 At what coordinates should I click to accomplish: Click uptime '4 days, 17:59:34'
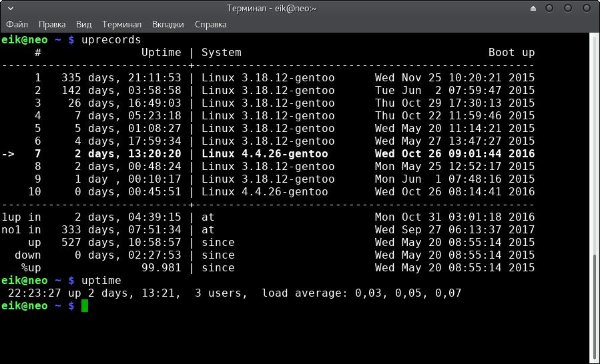127,141
